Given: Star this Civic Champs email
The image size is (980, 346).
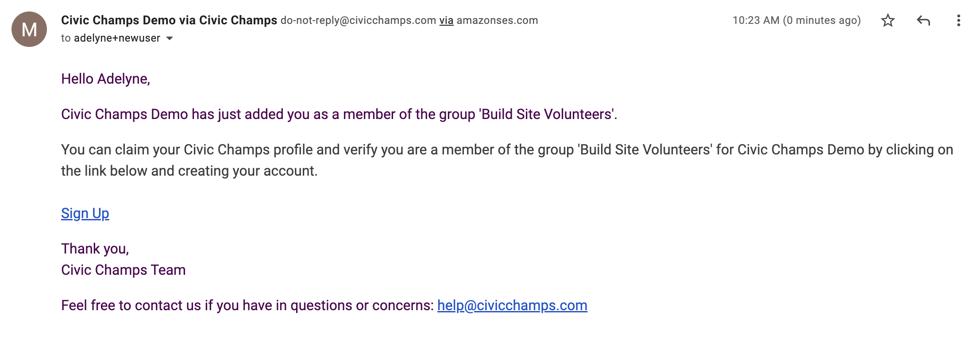Looking at the screenshot, I should pos(887,20).
